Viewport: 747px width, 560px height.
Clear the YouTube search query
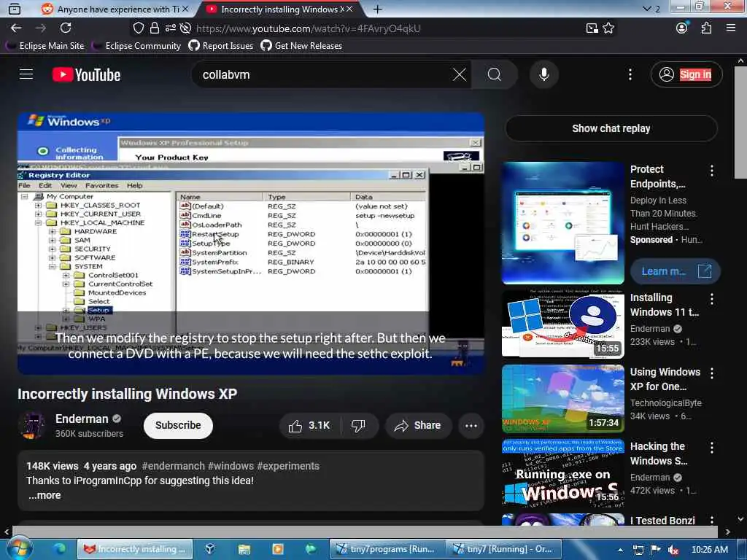coord(460,75)
